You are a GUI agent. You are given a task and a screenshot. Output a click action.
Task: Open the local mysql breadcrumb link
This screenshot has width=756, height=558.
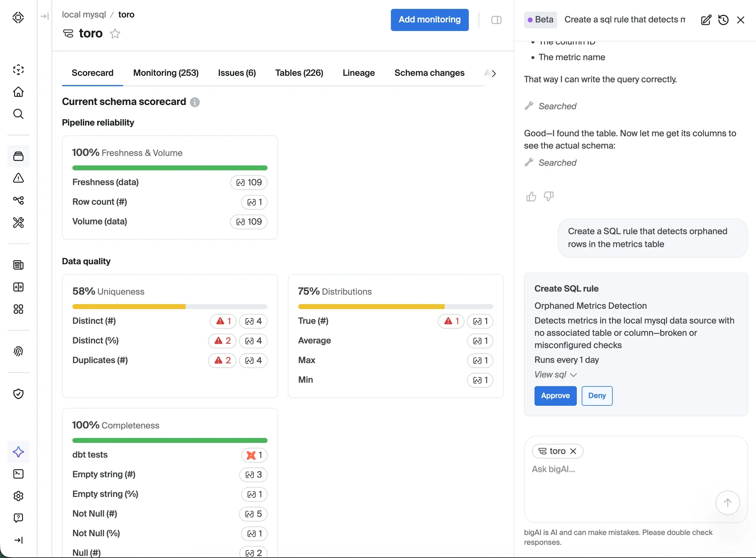pyautogui.click(x=84, y=14)
